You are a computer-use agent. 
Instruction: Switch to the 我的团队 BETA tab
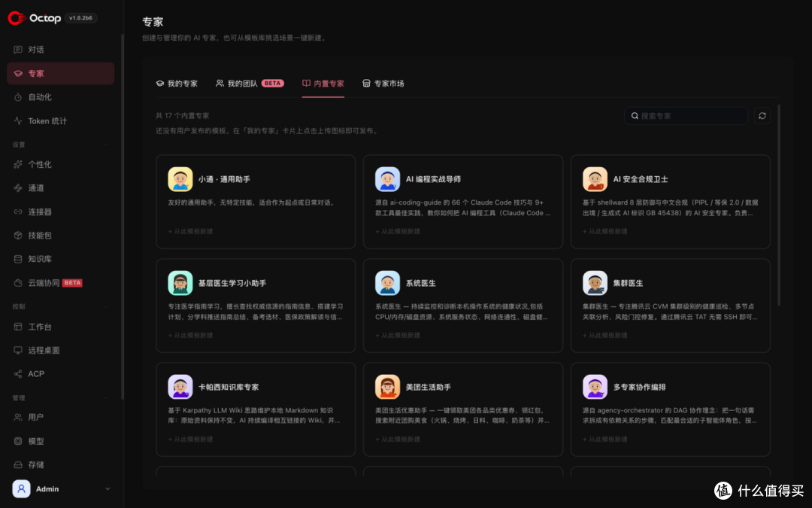tap(250, 84)
